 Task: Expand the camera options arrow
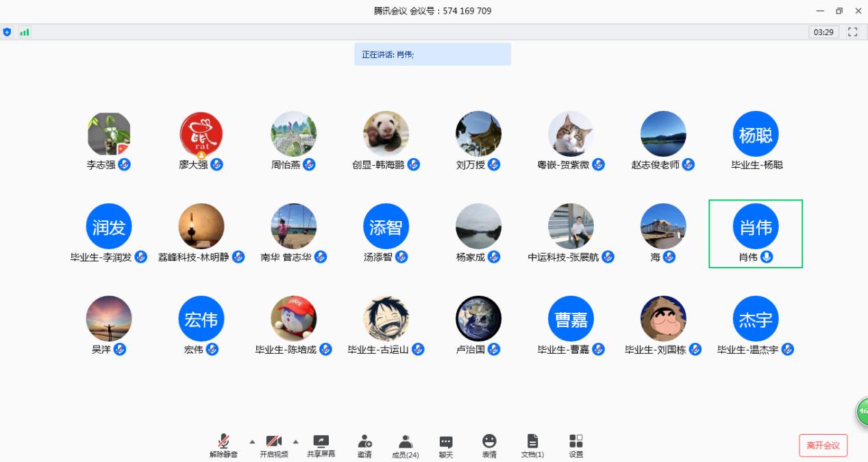[x=295, y=441]
